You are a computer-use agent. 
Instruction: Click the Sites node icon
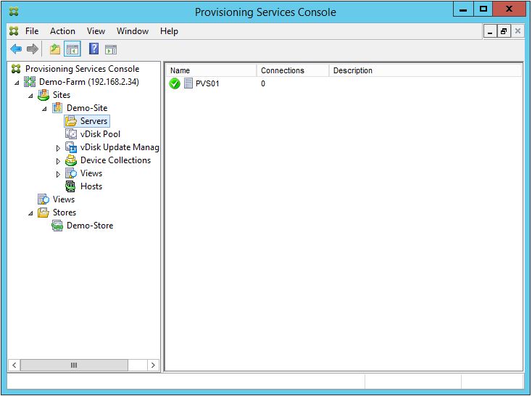tap(43, 95)
